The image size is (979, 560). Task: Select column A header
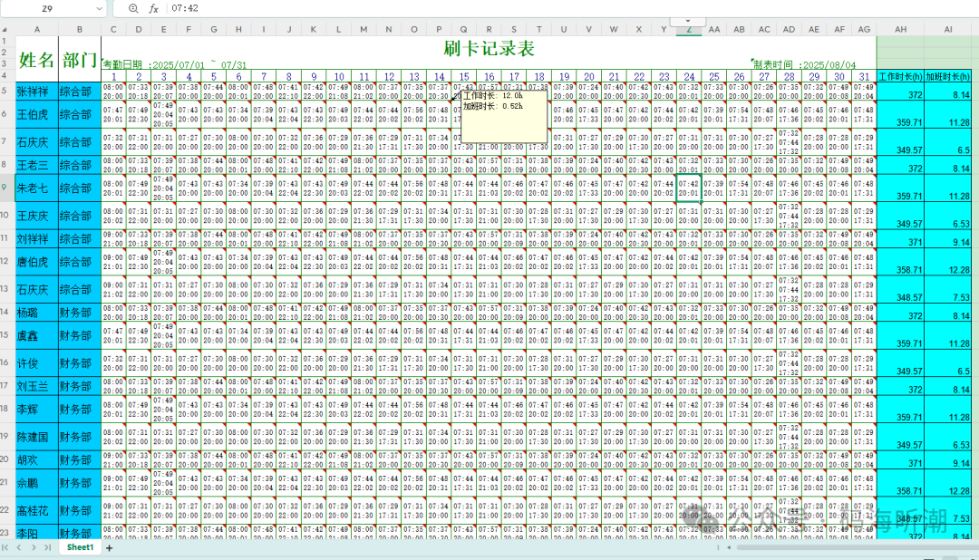[x=37, y=29]
